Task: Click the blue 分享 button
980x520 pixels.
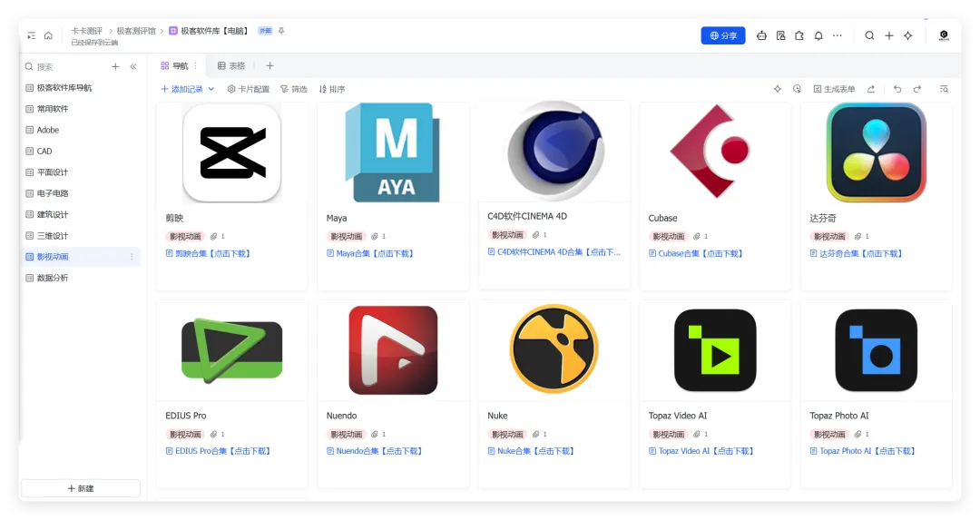Action: coord(723,35)
